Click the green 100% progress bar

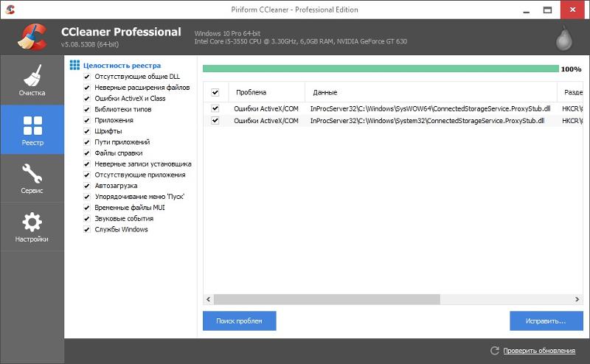381,69
